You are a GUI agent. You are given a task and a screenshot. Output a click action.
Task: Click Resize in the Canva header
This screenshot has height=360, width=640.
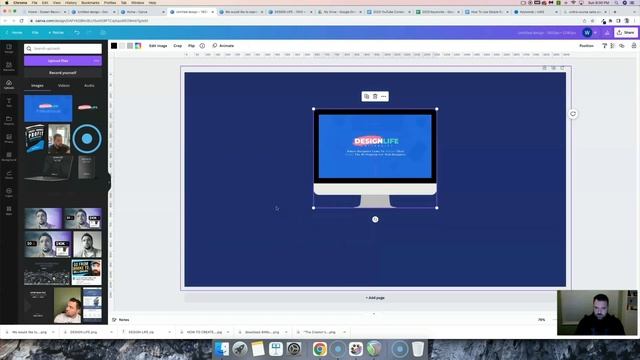click(56, 33)
